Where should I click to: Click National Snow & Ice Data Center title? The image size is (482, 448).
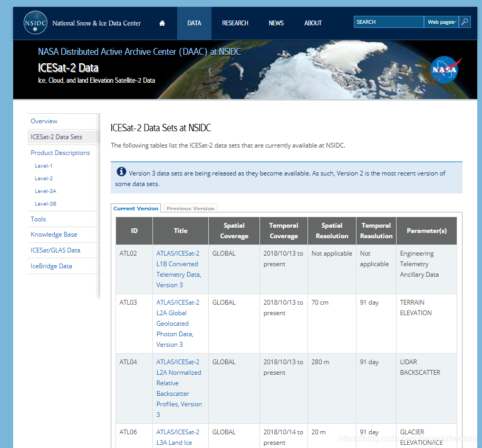pyautogui.click(x=97, y=23)
